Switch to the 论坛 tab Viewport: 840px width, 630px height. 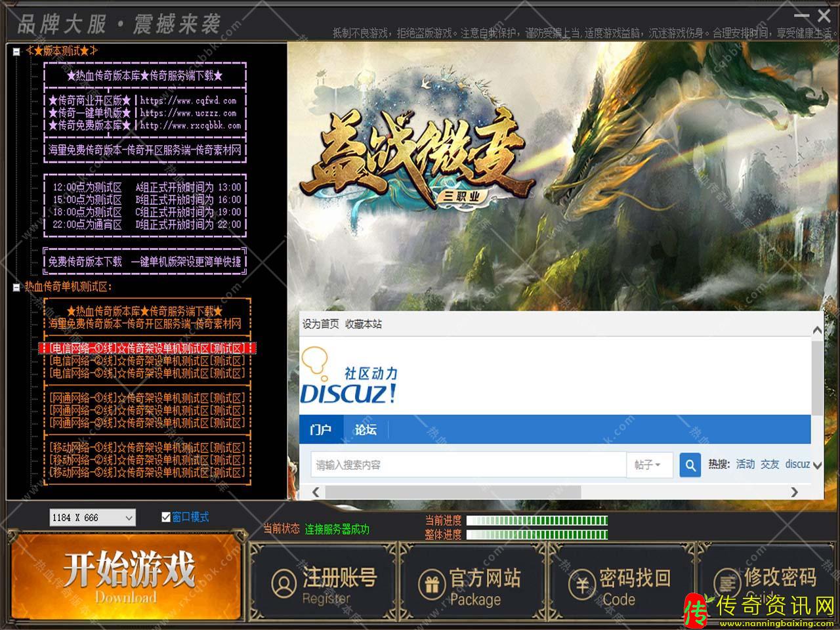[366, 430]
